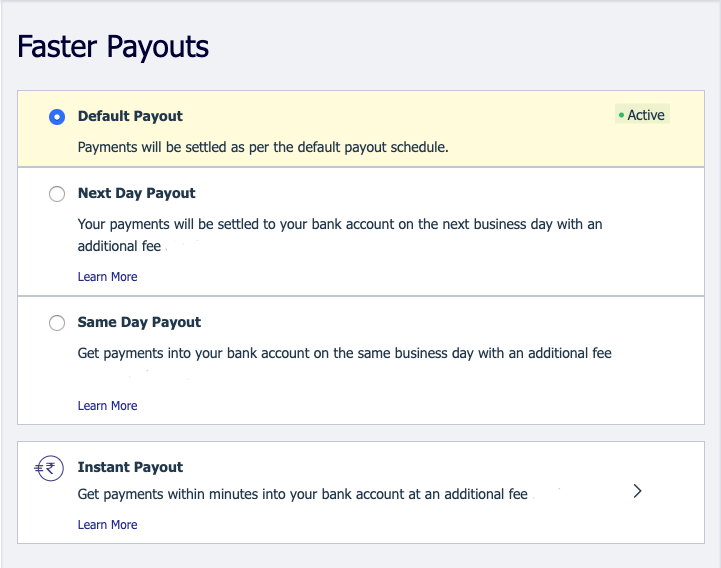Click the Instant Payout title text

click(130, 467)
